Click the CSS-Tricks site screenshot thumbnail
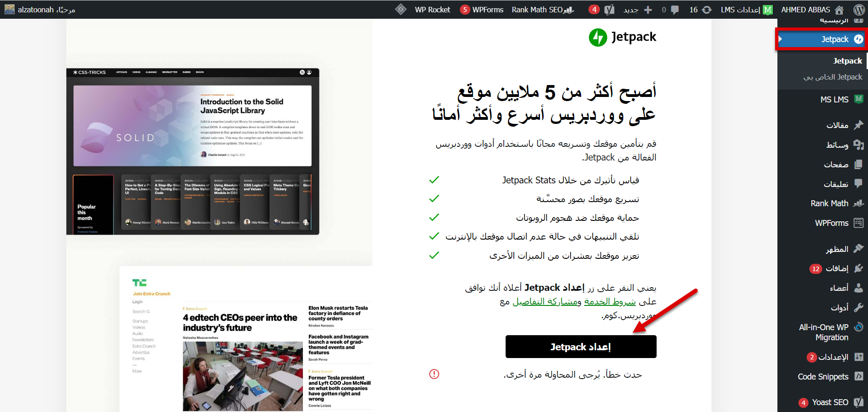Screen dimensions: 868x412 193,151
